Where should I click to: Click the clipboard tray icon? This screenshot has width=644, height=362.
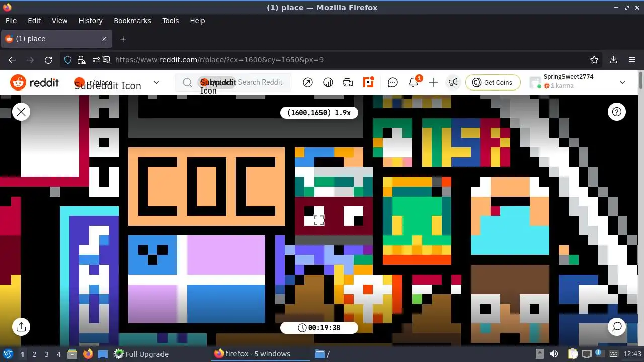(572, 354)
